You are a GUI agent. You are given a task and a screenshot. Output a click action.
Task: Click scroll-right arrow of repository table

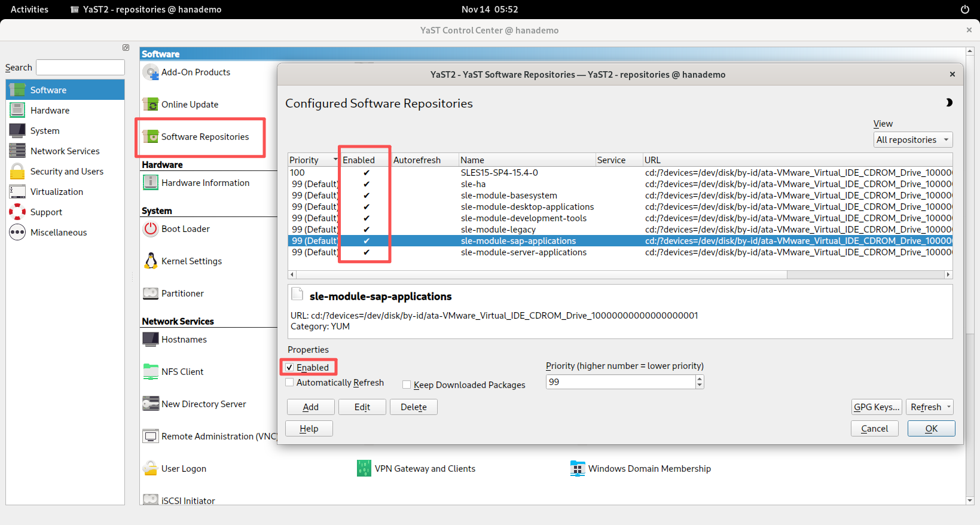click(948, 275)
